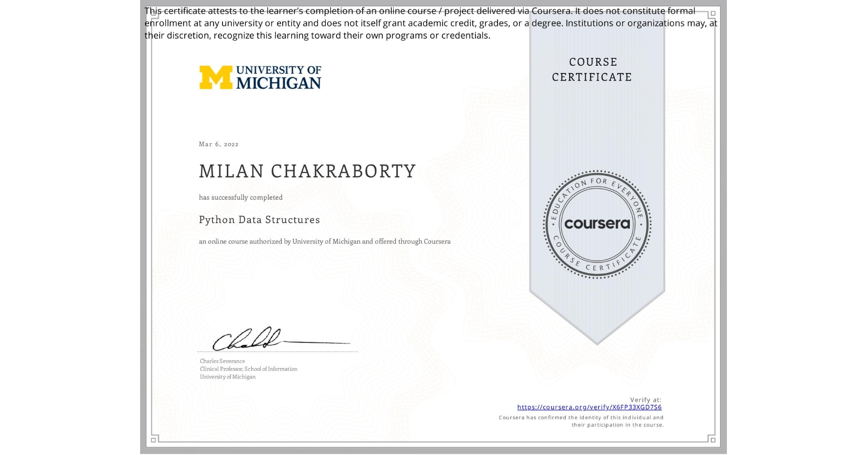Click the signer name Charles Severance
The height and width of the screenshot is (455, 868).
point(222,361)
